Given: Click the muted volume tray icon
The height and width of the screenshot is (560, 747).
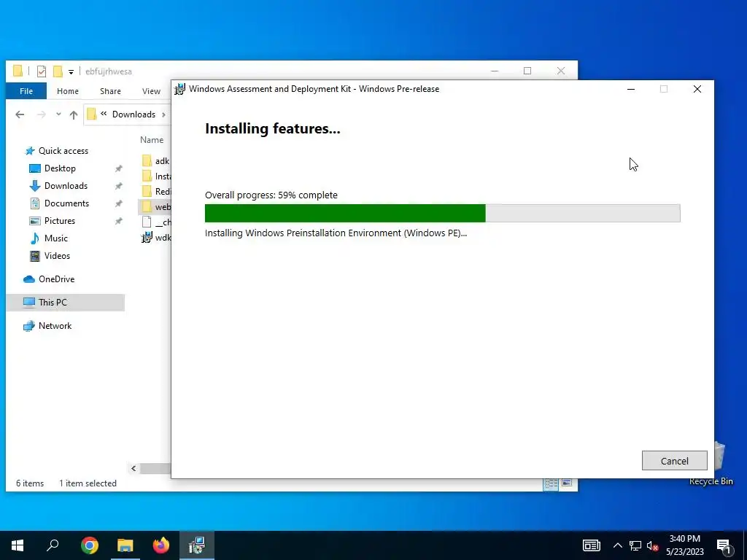Looking at the screenshot, I should [653, 545].
